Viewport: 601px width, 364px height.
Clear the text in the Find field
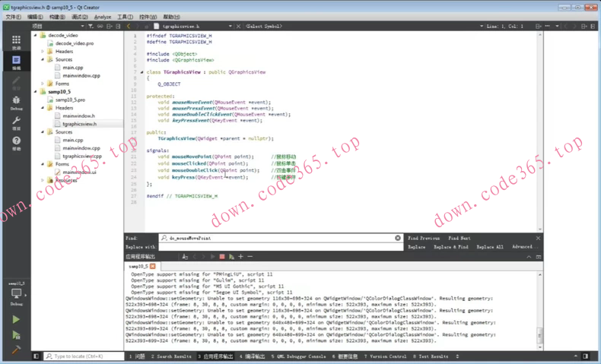click(x=398, y=238)
